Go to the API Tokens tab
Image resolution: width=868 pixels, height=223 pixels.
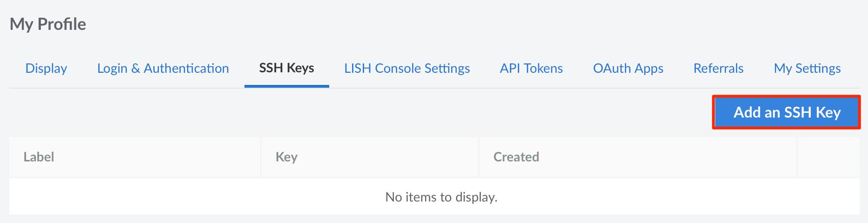[x=531, y=69]
